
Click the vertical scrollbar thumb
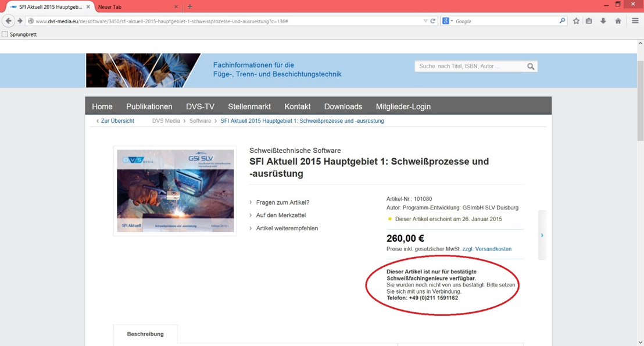tap(640, 101)
